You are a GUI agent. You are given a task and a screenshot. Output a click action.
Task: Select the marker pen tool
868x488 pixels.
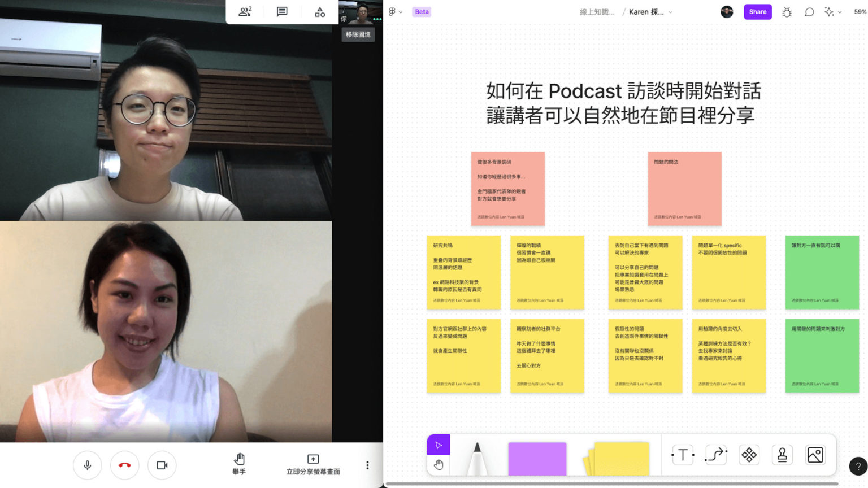pos(477,458)
